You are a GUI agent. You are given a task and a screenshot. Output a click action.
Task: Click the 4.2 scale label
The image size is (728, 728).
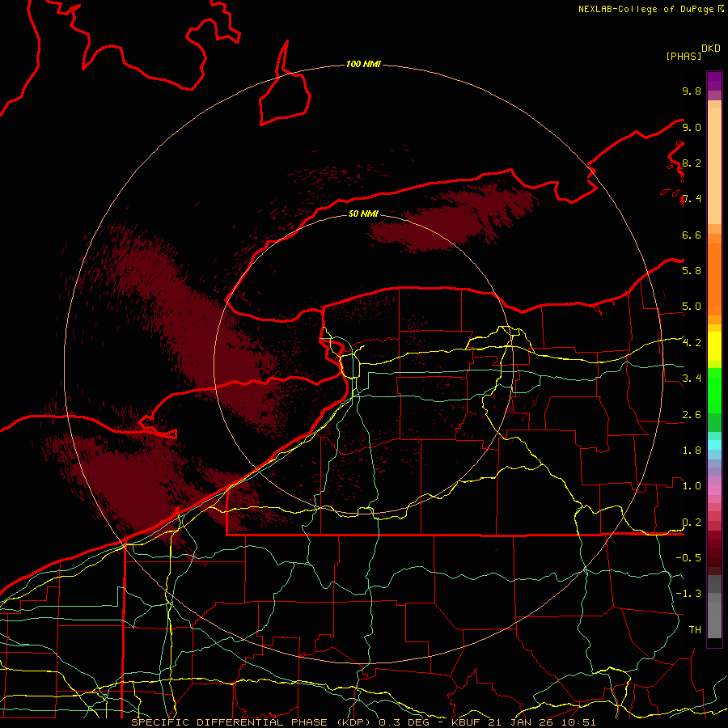[692, 343]
